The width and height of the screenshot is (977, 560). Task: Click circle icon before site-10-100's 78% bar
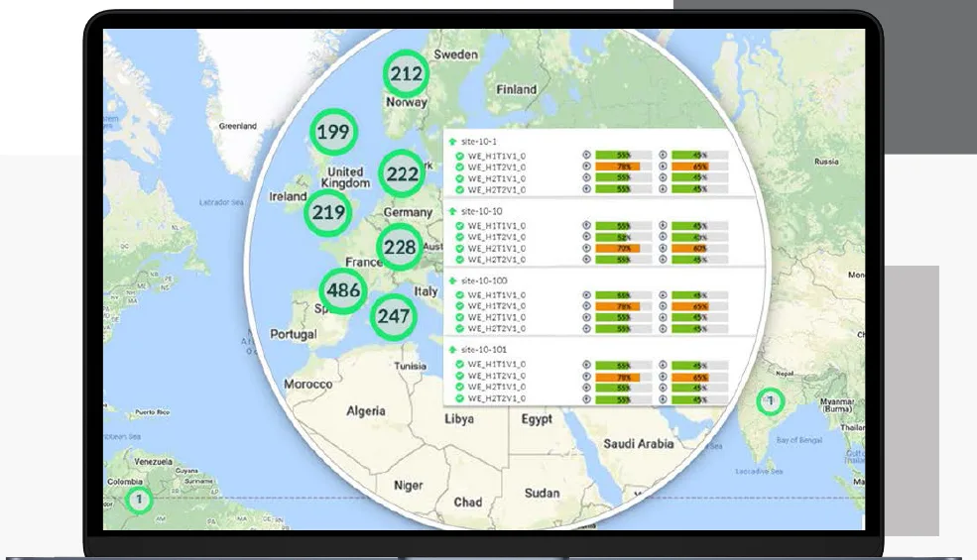point(586,306)
